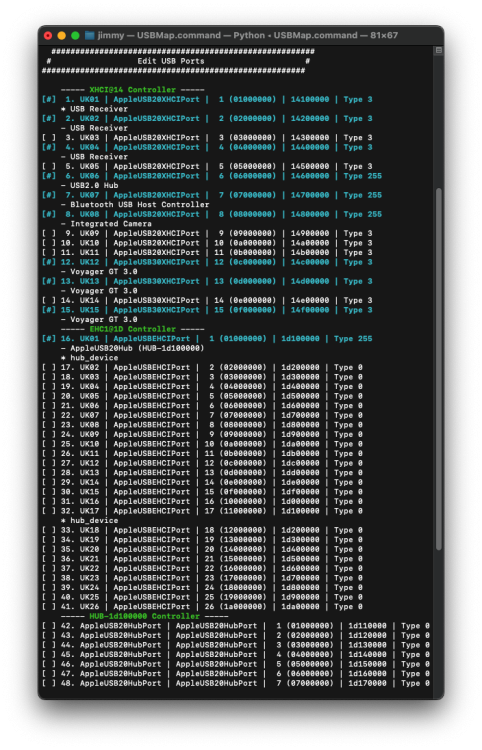The image size is (482, 750).
Task: Click the 'Integrated Camera' device label
Action: point(111,224)
